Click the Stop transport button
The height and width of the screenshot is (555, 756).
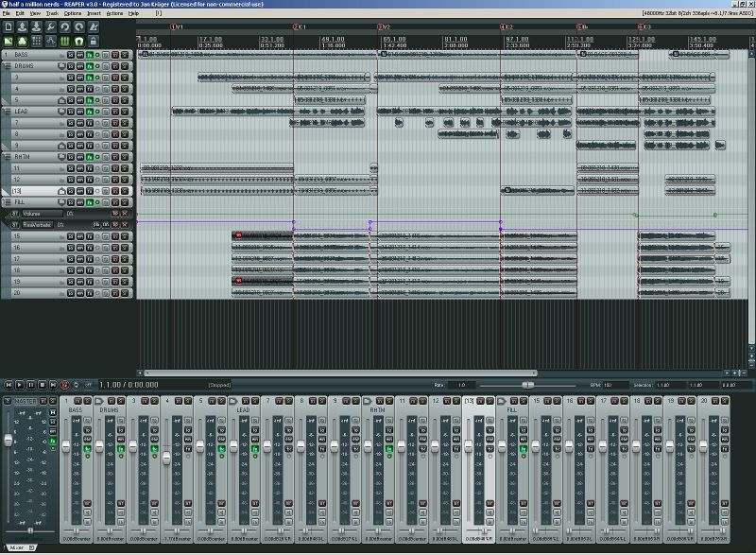[42, 385]
